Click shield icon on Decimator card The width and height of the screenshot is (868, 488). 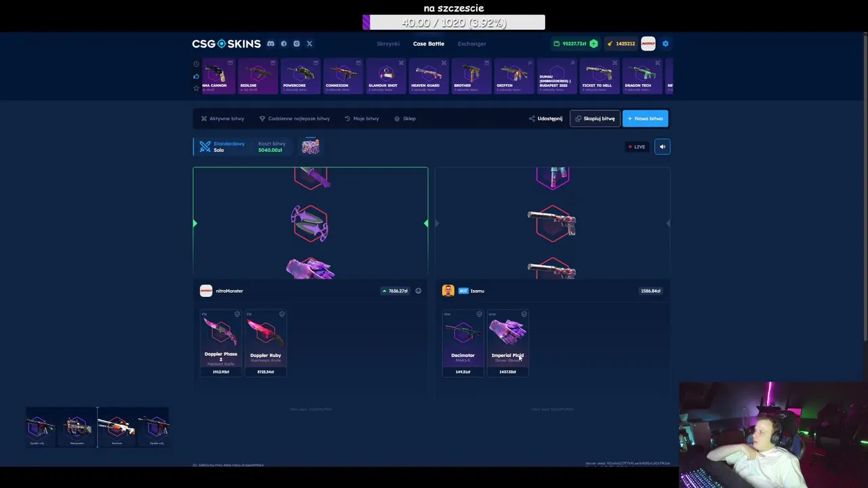(x=479, y=314)
